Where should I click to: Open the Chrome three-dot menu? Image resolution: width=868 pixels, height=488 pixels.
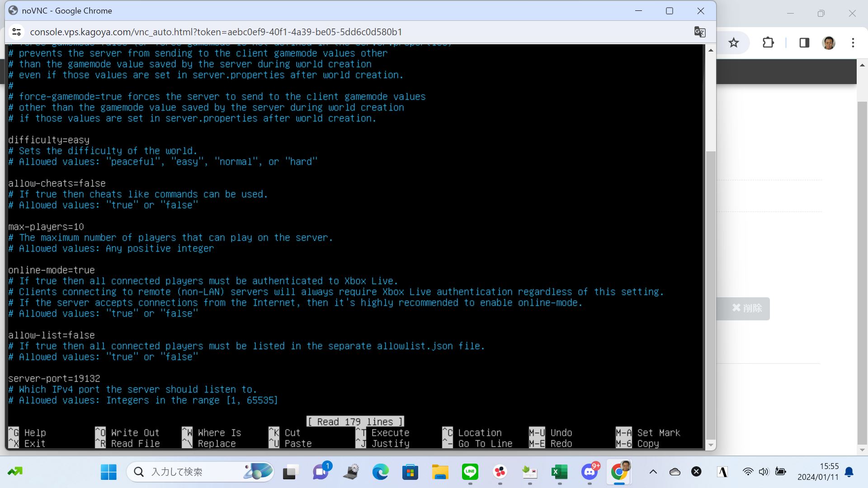(x=853, y=43)
